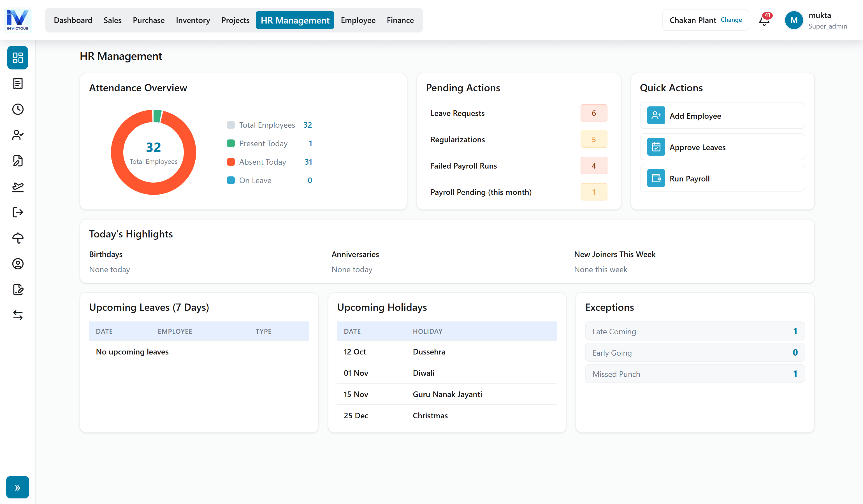This screenshot has width=863, height=504.
Task: Open Failed Payroll Runs badge 4
Action: [x=593, y=165]
